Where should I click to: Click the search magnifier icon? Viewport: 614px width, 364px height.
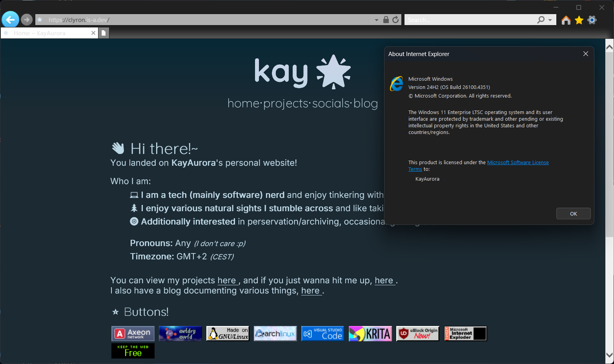[x=541, y=20]
